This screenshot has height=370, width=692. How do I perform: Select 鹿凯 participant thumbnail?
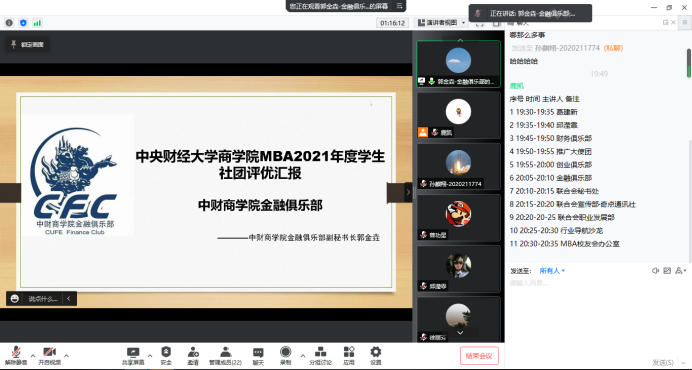458,115
